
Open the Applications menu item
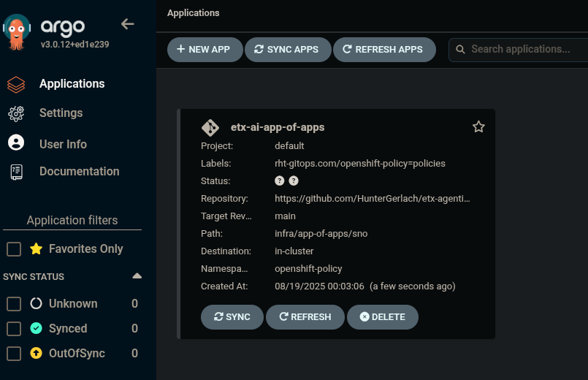click(72, 83)
